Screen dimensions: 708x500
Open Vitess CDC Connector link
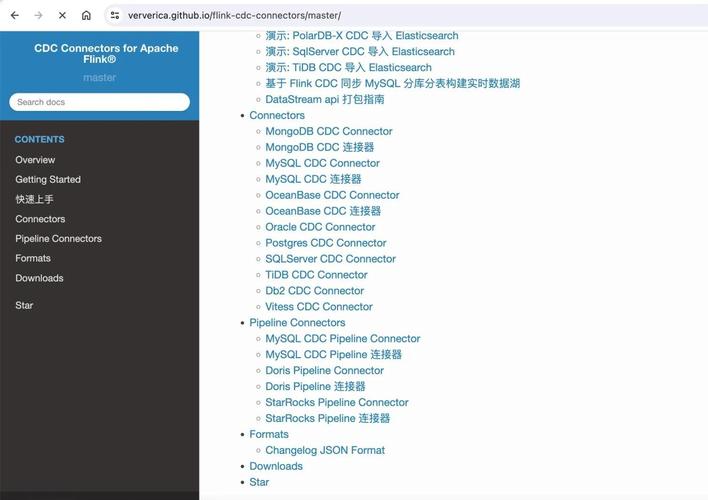point(319,307)
